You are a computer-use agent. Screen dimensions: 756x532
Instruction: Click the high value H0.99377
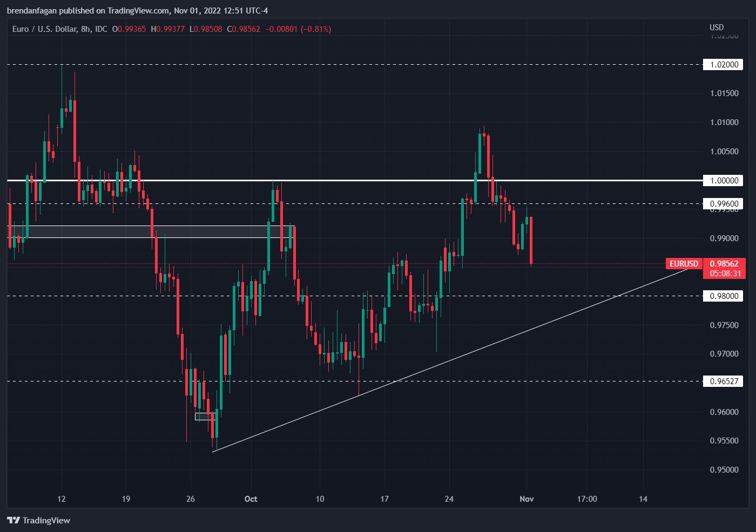click(x=168, y=29)
